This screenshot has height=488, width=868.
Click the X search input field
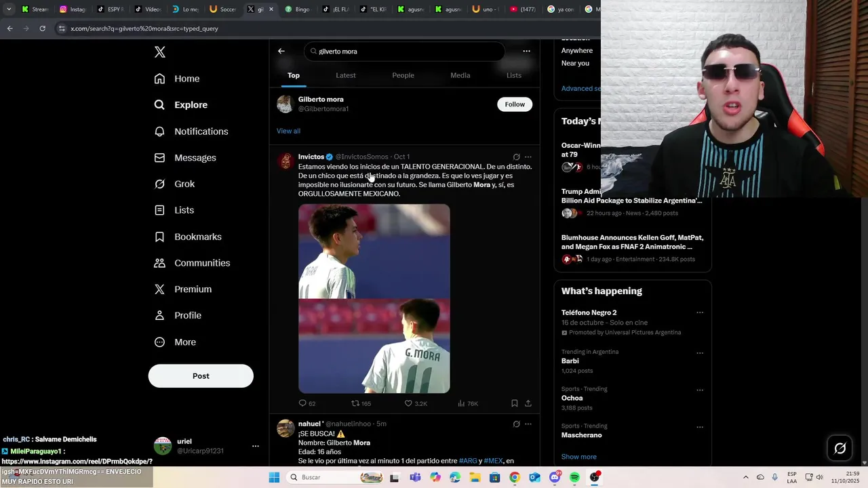405,52
